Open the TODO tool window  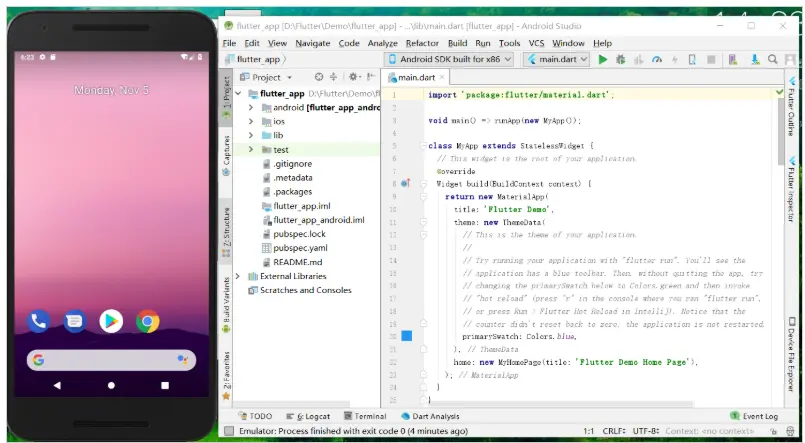pos(255,416)
